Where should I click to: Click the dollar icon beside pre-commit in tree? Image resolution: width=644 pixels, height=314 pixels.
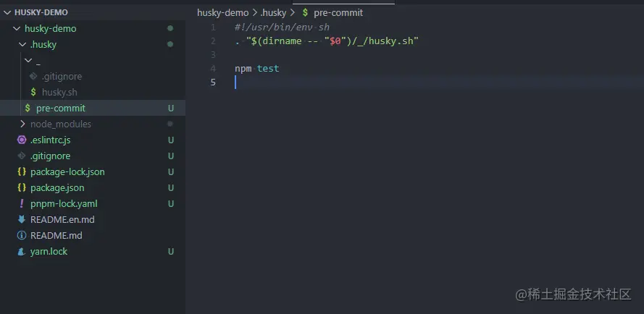tap(28, 109)
